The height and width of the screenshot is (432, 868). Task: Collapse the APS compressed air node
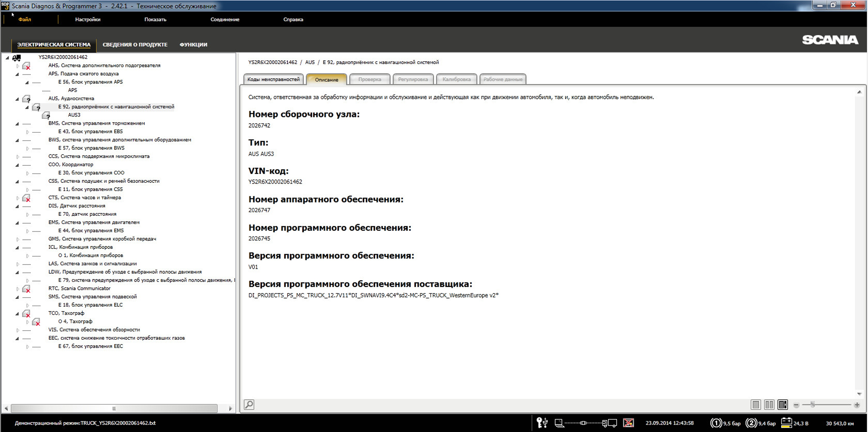click(17, 74)
